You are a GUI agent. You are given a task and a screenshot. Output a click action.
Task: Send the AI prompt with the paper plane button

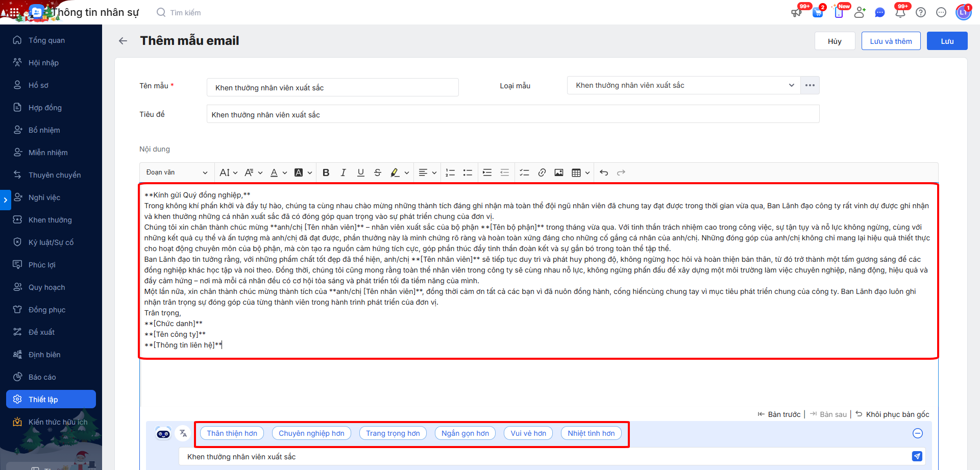coord(917,456)
